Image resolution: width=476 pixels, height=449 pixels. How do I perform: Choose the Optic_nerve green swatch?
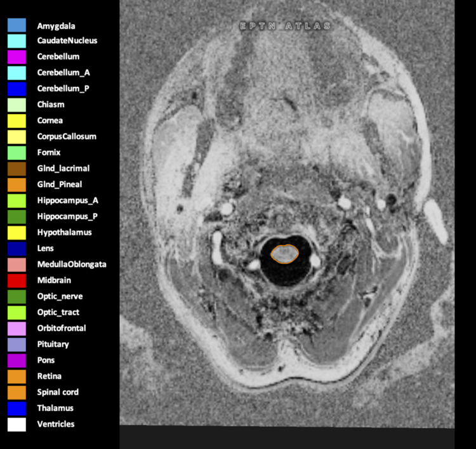pyautogui.click(x=17, y=297)
